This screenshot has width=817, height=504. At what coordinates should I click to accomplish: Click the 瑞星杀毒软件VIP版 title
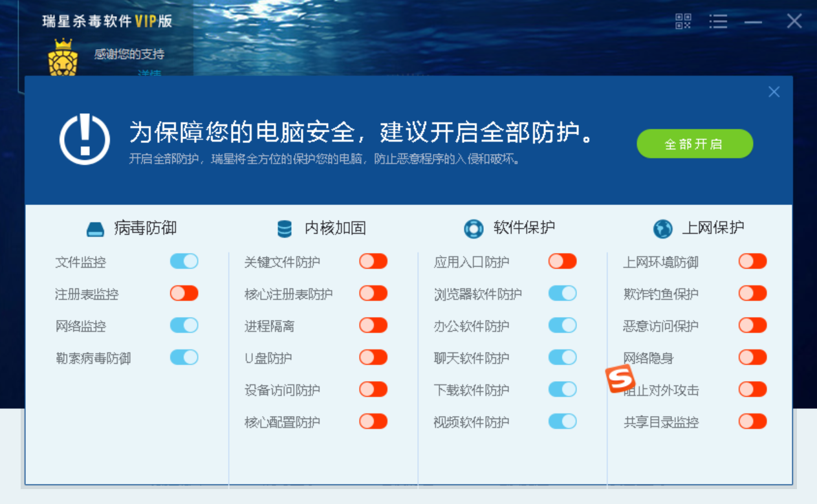pos(107,21)
